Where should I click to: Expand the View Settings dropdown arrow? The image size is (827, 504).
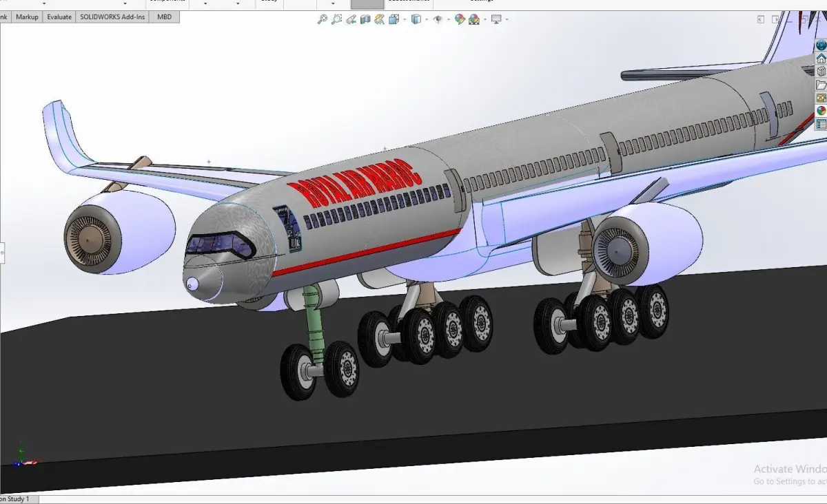(507, 19)
